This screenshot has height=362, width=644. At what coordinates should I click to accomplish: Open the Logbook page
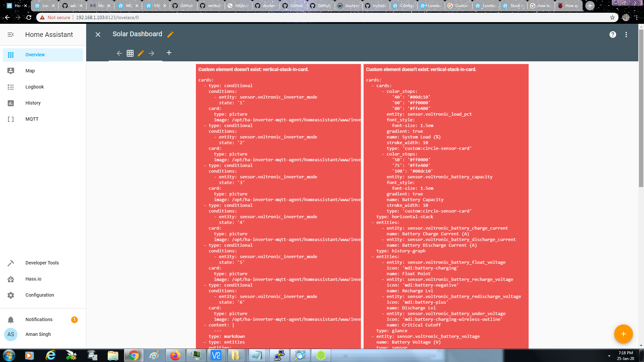pyautogui.click(x=35, y=87)
